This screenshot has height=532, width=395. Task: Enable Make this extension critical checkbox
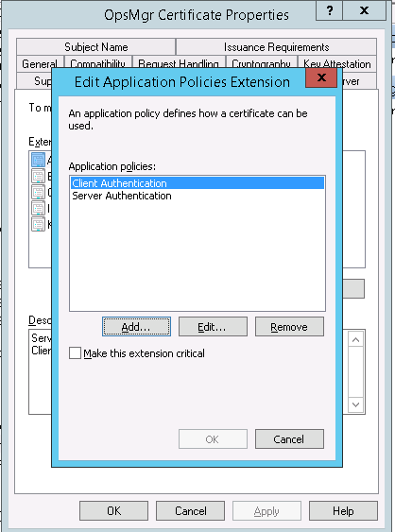pyautogui.click(x=75, y=352)
